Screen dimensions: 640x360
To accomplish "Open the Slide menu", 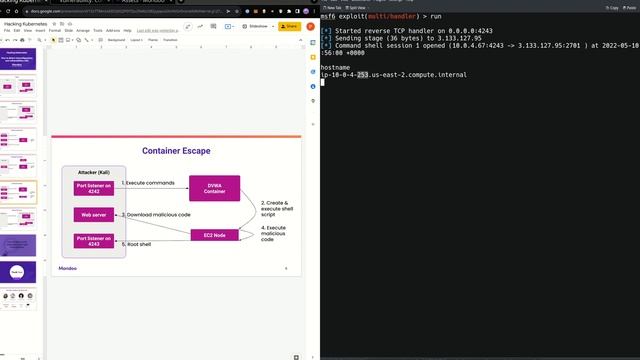I will click(69, 31).
